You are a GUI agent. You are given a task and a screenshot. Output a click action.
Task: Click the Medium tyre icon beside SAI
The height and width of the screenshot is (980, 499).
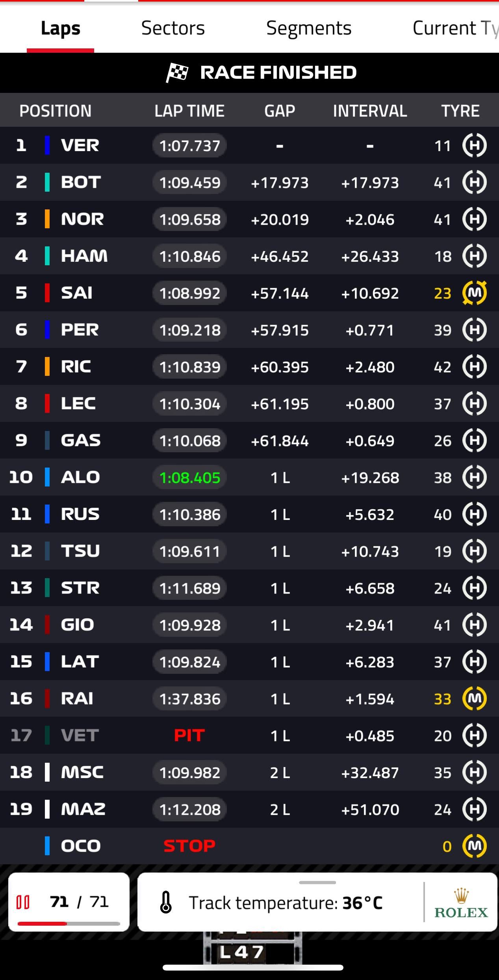click(475, 293)
